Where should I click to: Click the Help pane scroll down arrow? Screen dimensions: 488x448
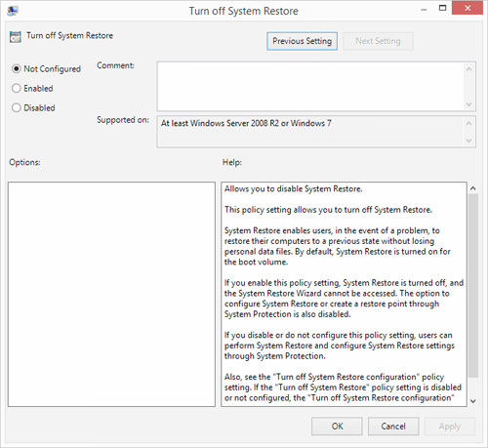click(473, 401)
